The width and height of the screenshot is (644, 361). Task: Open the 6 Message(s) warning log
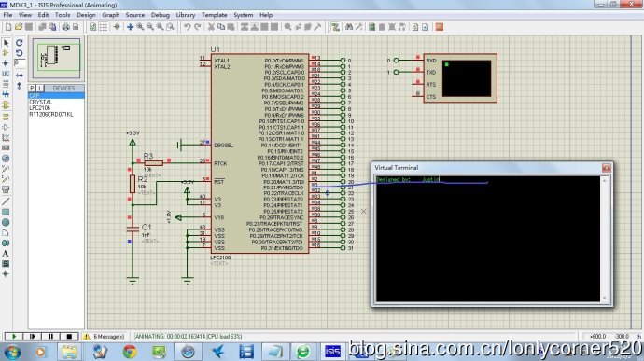[x=105, y=337]
